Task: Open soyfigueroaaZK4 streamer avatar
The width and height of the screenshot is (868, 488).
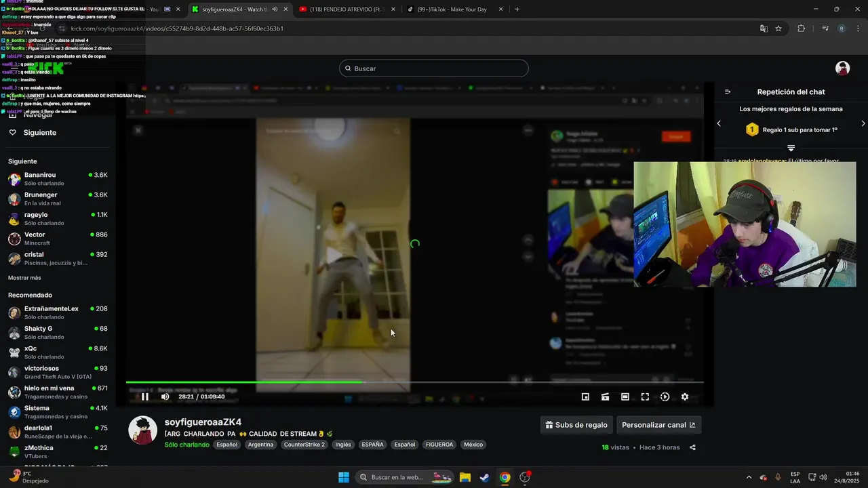Action: click(x=143, y=430)
